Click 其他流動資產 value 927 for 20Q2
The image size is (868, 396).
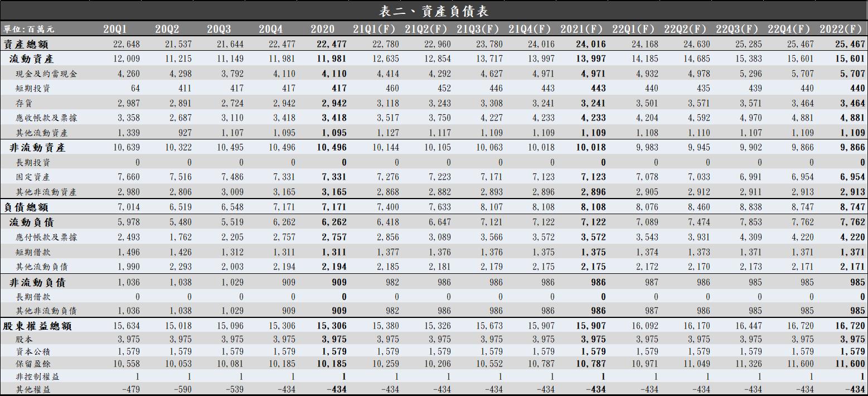pyautogui.click(x=184, y=133)
